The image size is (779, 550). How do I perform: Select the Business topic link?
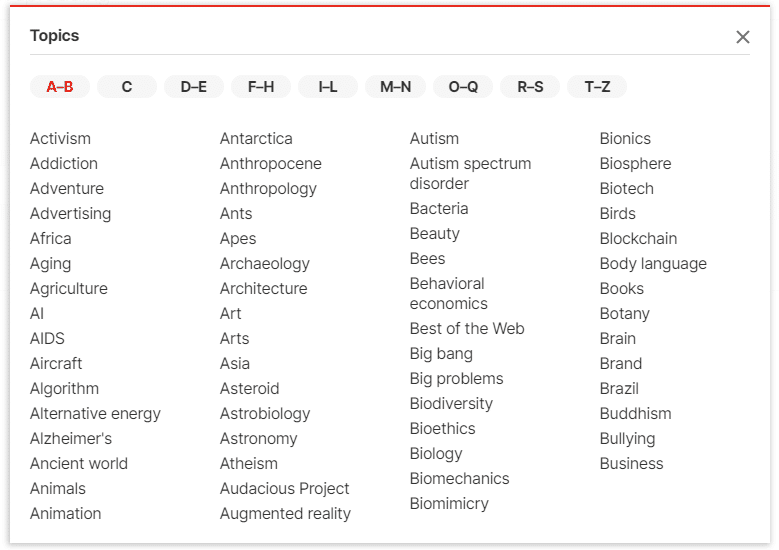click(631, 463)
